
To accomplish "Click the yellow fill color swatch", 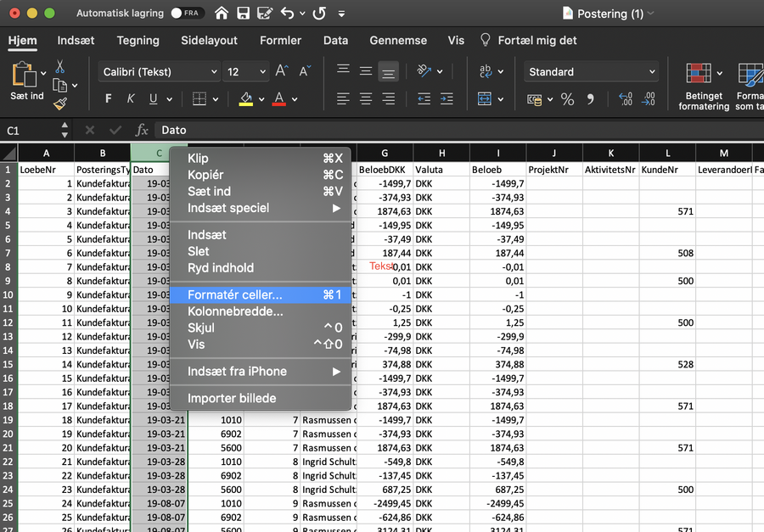I will click(x=246, y=99).
